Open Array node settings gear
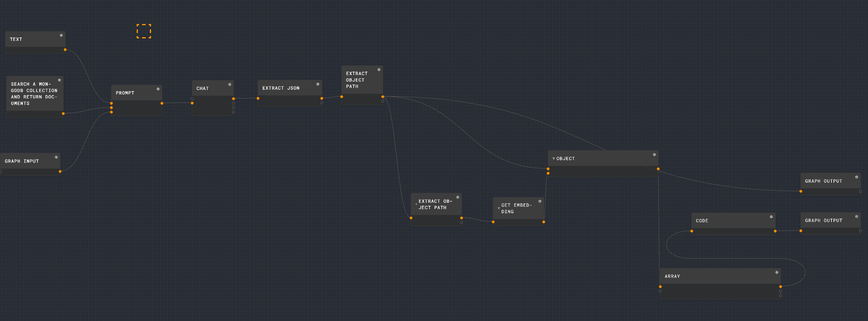This screenshot has width=868, height=321. pos(777,272)
